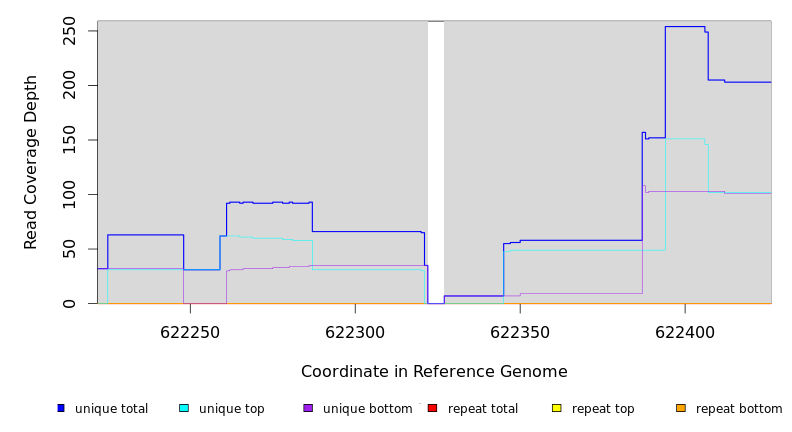
Task: Click the "unique bottom" legend label
Action: (x=367, y=409)
